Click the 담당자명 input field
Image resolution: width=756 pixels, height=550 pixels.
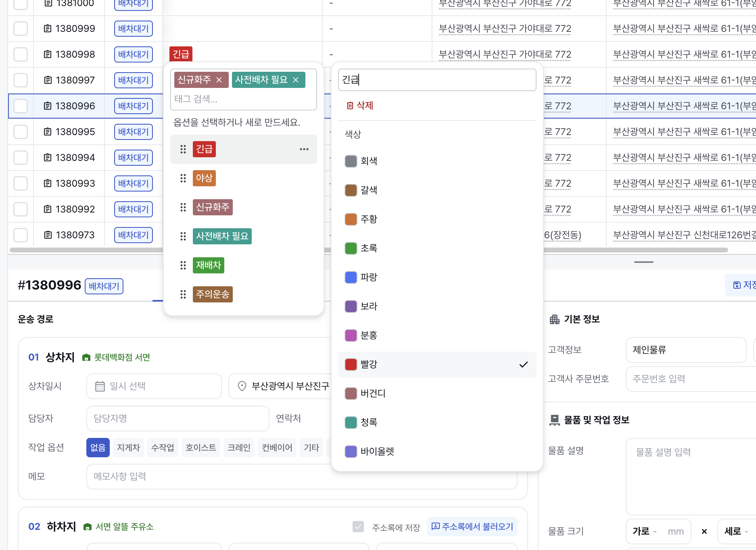[178, 419]
